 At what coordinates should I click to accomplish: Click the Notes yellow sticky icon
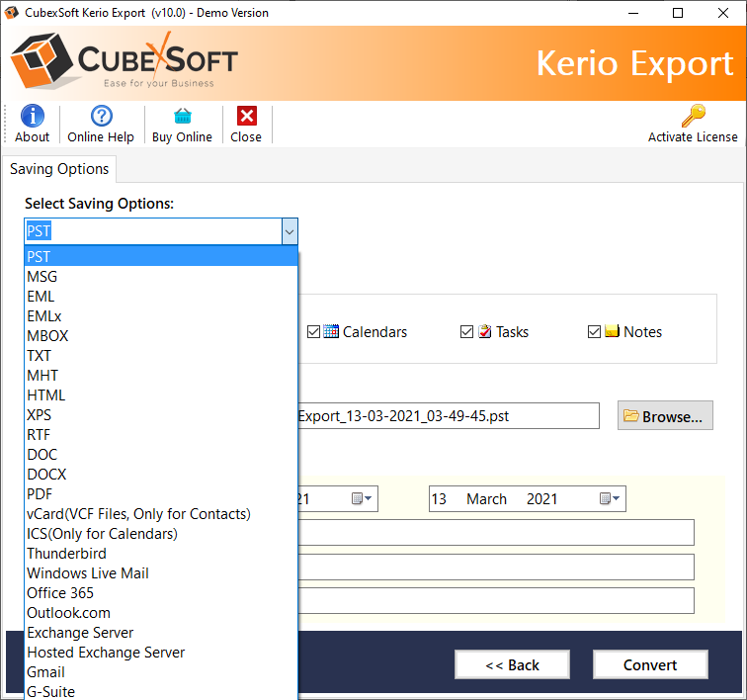(x=612, y=330)
